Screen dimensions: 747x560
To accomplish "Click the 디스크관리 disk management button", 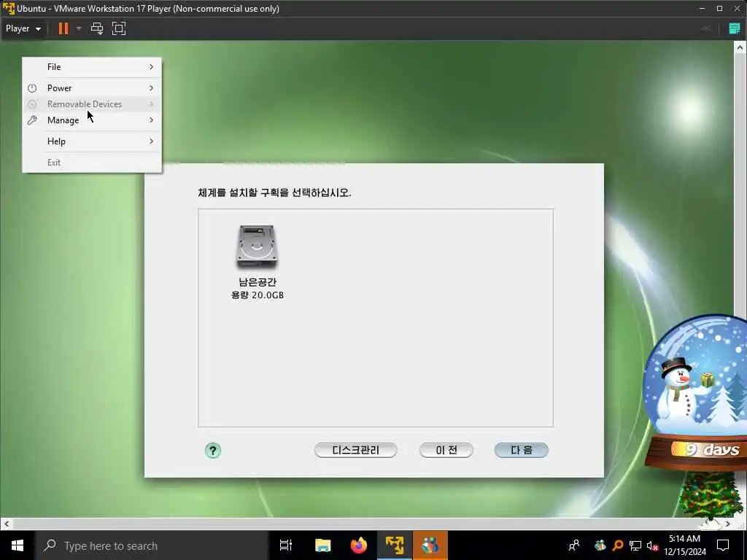I will point(355,450).
